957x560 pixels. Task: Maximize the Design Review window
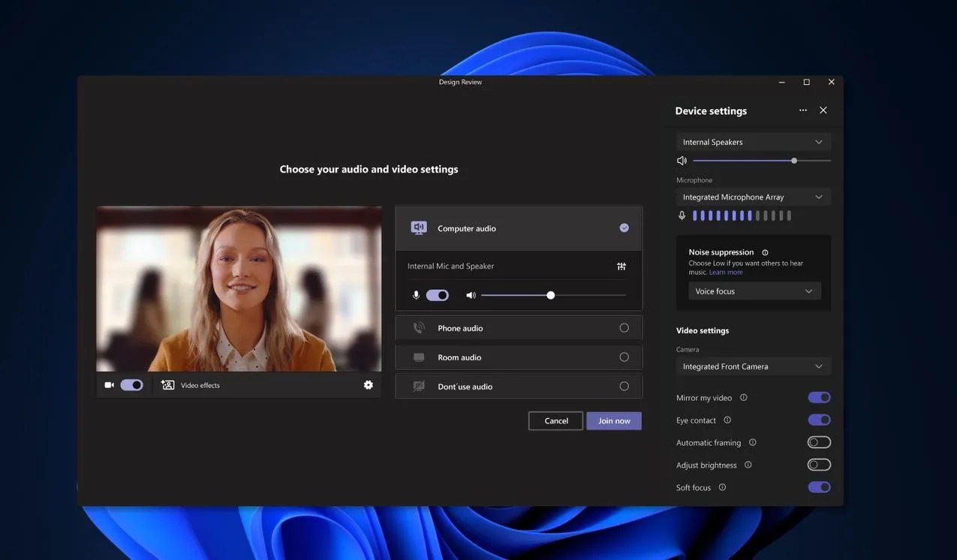807,83
